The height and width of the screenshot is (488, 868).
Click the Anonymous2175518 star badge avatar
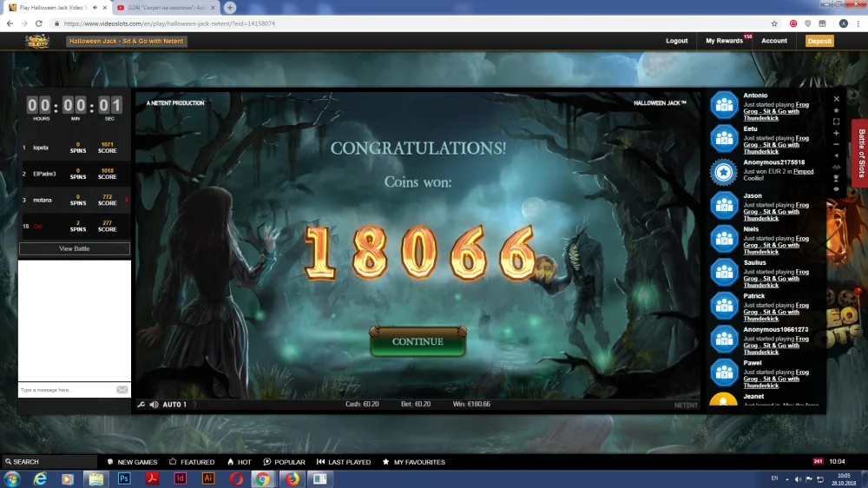724,172
